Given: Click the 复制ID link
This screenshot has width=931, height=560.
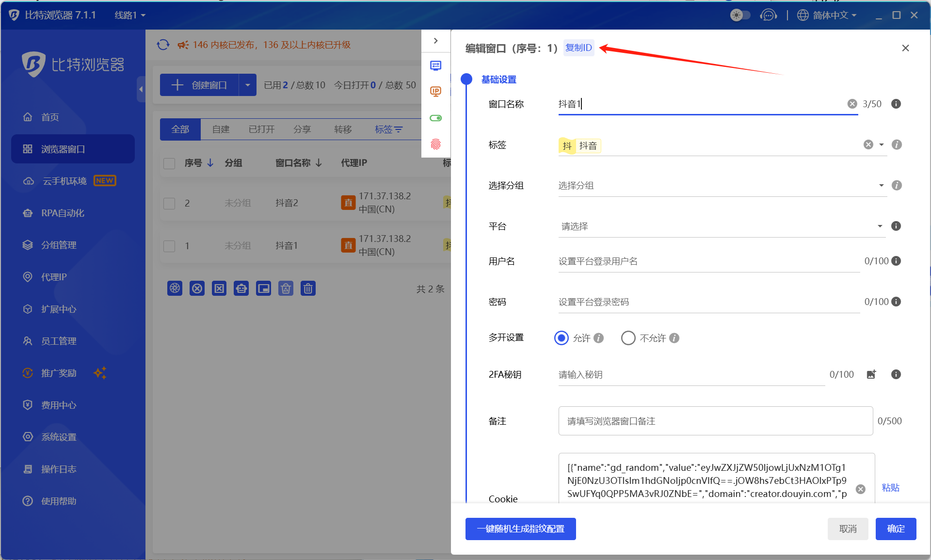Looking at the screenshot, I should point(578,48).
